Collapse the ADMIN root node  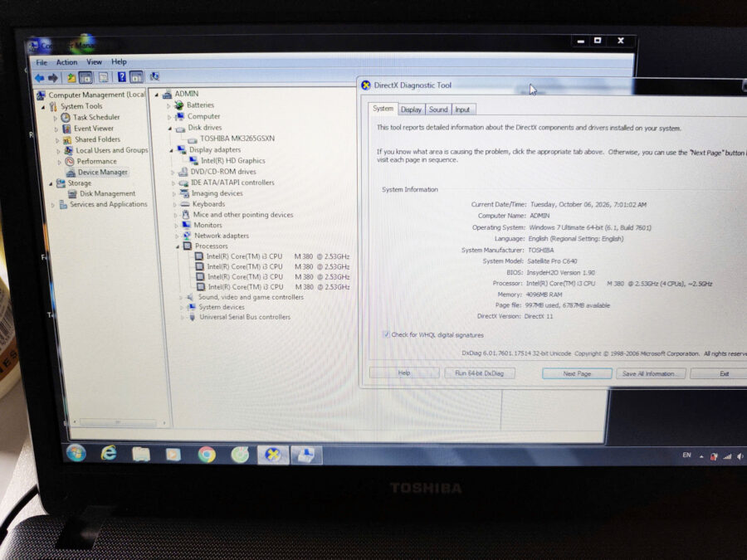pyautogui.click(x=157, y=95)
